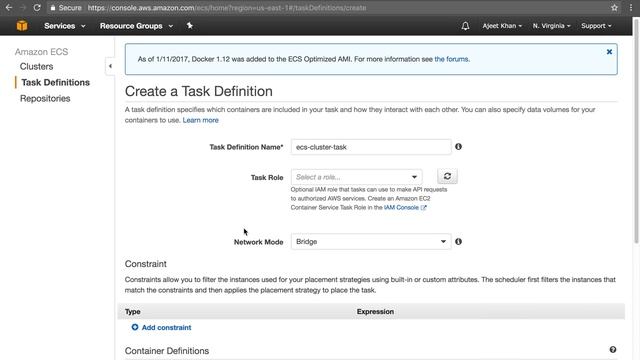Click the AWS console home cube icon

[x=22, y=26]
